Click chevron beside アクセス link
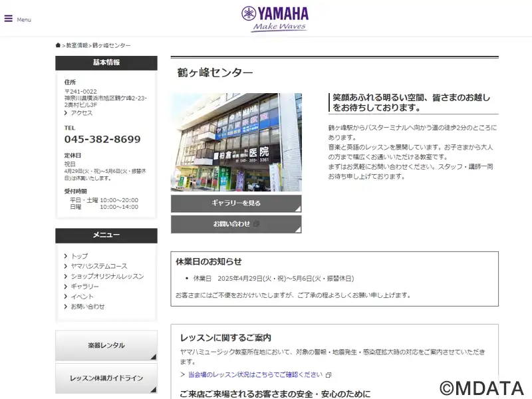 coord(66,113)
